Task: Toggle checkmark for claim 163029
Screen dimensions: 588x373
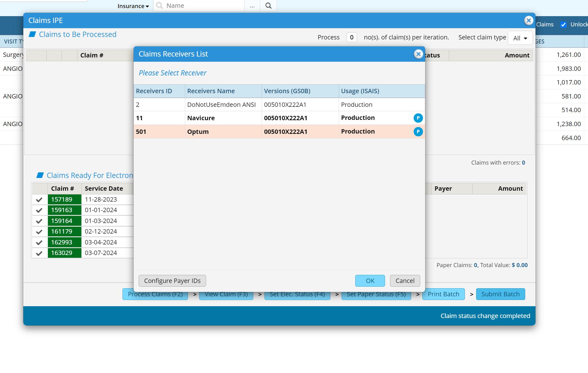Action: 39,253
